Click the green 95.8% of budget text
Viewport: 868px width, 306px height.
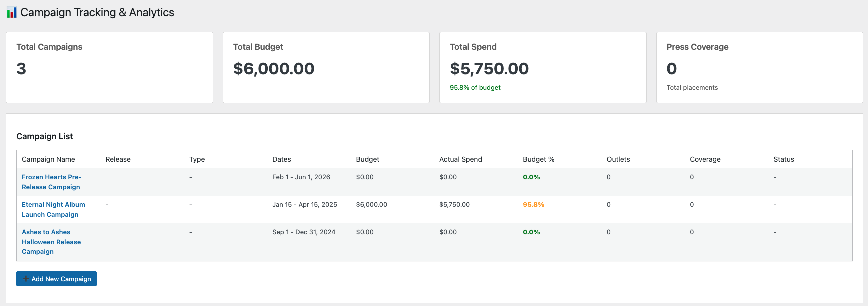click(x=475, y=87)
